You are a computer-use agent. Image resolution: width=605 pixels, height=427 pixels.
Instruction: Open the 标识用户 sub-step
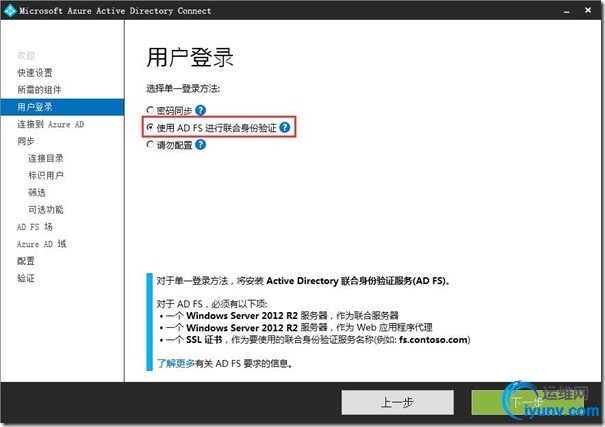click(x=46, y=176)
